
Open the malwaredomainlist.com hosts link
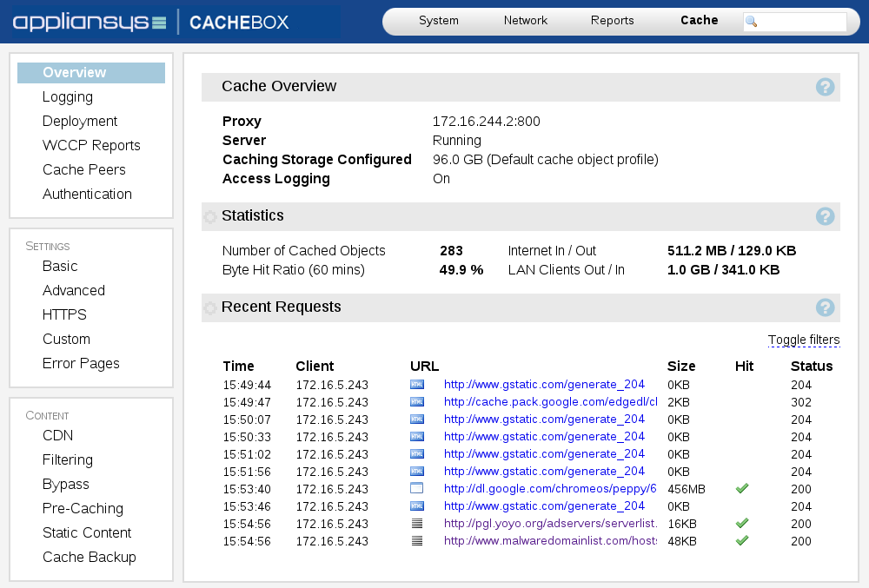[550, 541]
